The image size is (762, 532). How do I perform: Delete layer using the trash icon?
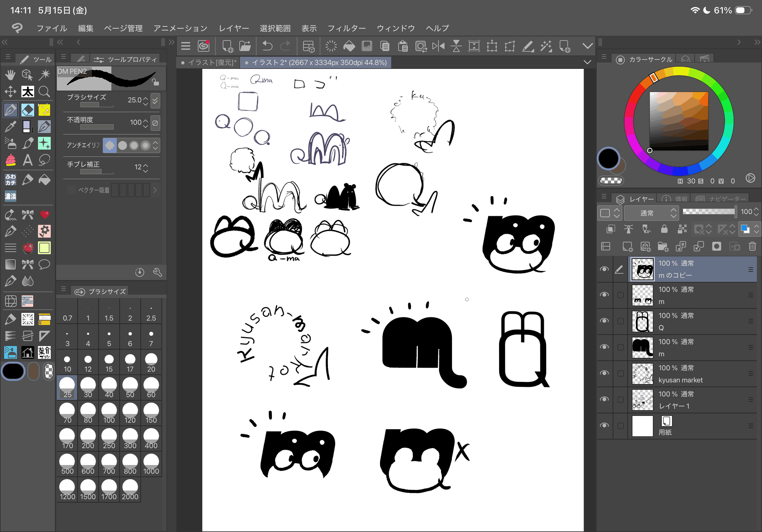click(x=752, y=246)
